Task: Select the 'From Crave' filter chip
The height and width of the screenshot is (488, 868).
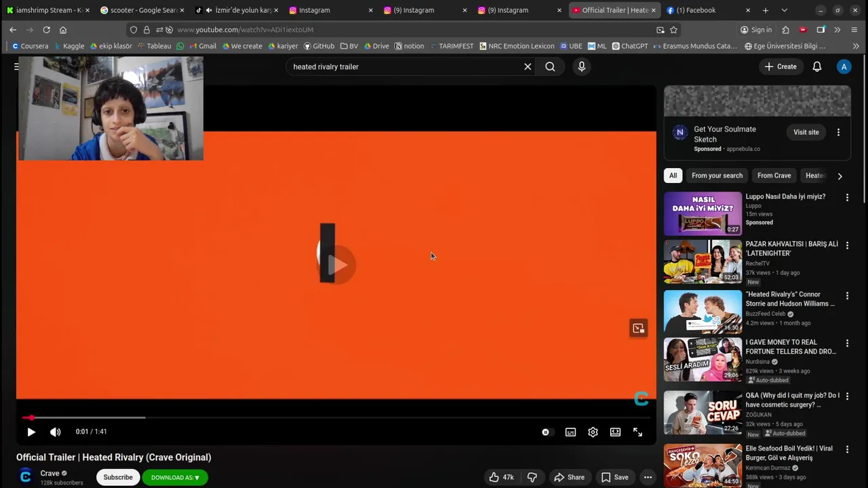Action: pyautogui.click(x=774, y=176)
